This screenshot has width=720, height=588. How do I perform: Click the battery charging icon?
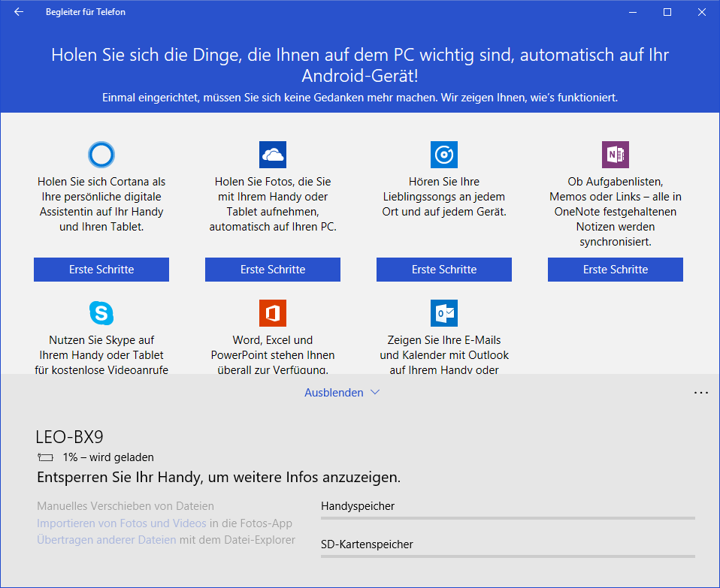point(45,457)
